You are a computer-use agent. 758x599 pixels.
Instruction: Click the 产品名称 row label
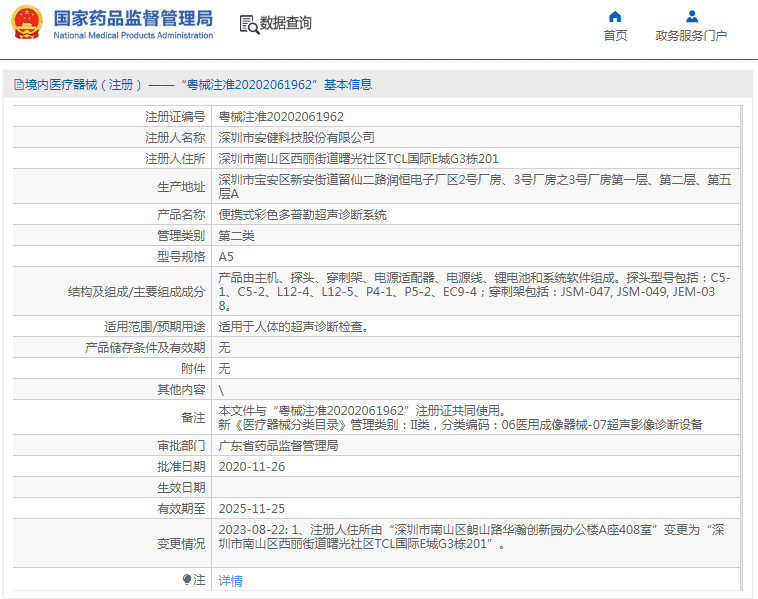pyautogui.click(x=181, y=215)
